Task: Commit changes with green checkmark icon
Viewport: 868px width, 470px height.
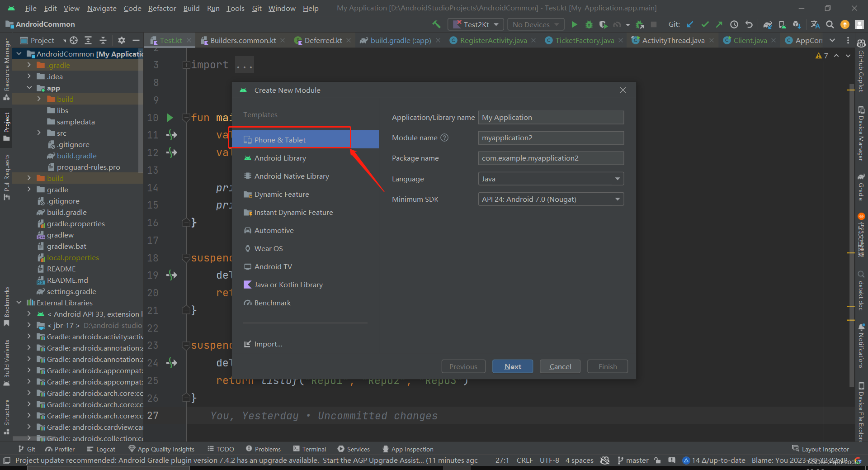Action: tap(705, 24)
